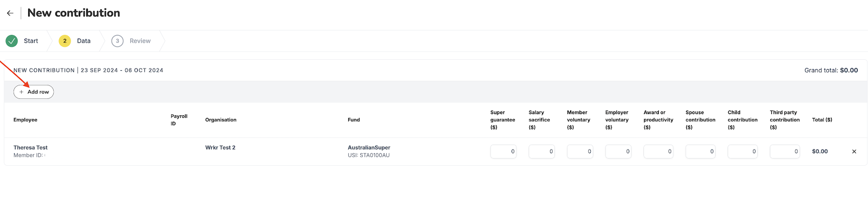Focus the Employer voluntary input box

618,151
